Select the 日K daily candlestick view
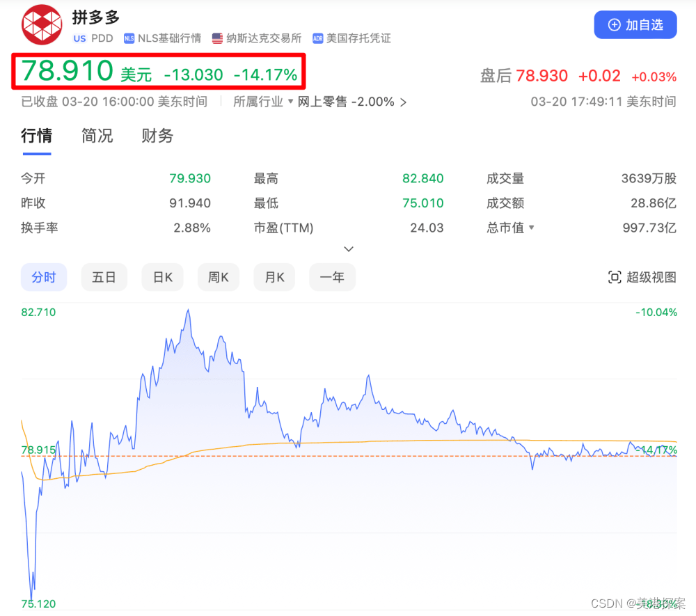 click(162, 278)
